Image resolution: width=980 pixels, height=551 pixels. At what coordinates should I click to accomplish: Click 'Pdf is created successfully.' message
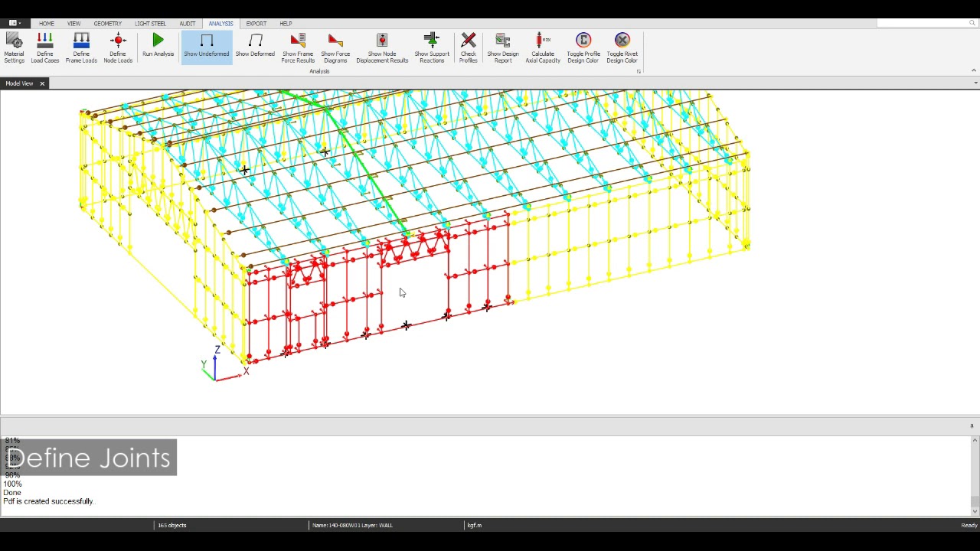[x=48, y=501]
